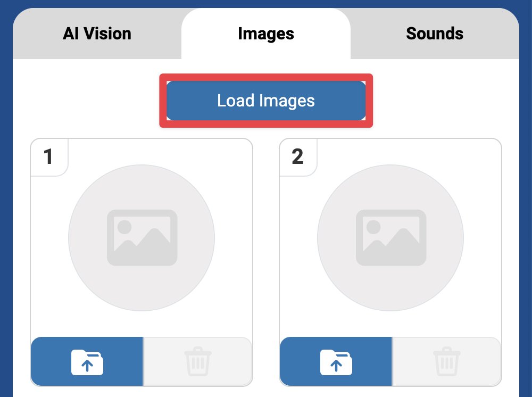Click the number badge on card 1
The width and height of the screenshot is (532, 397).
coord(49,158)
